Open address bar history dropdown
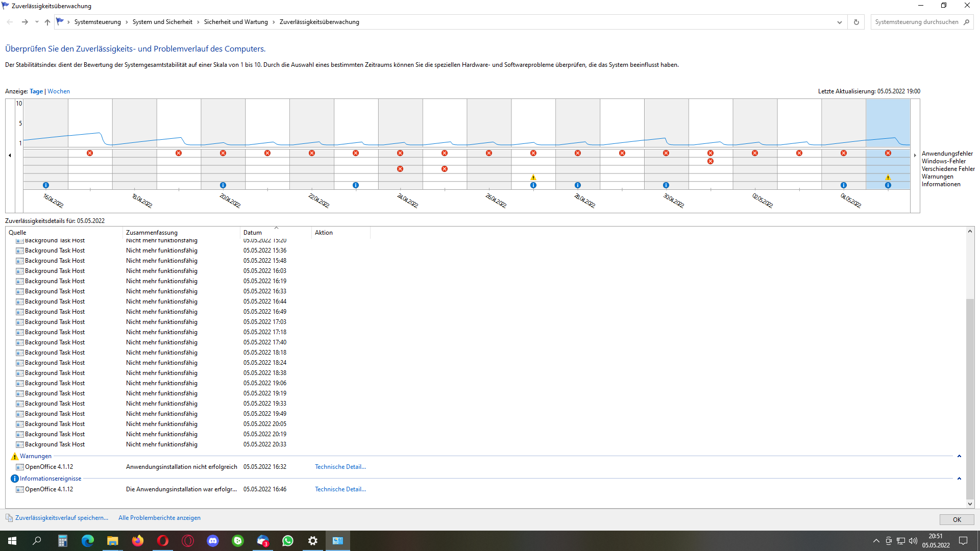 [840, 22]
